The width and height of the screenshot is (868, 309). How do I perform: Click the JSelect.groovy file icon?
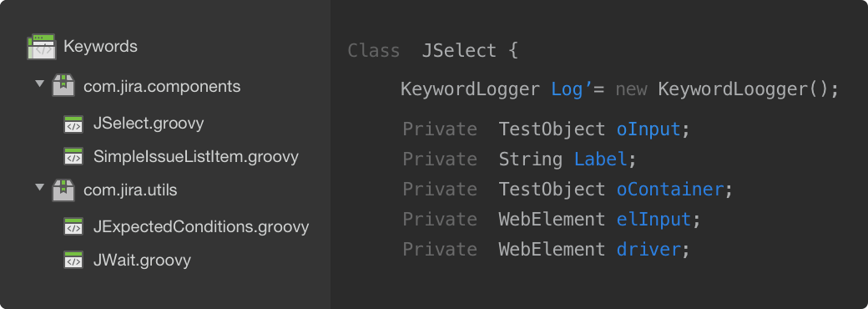(73, 124)
